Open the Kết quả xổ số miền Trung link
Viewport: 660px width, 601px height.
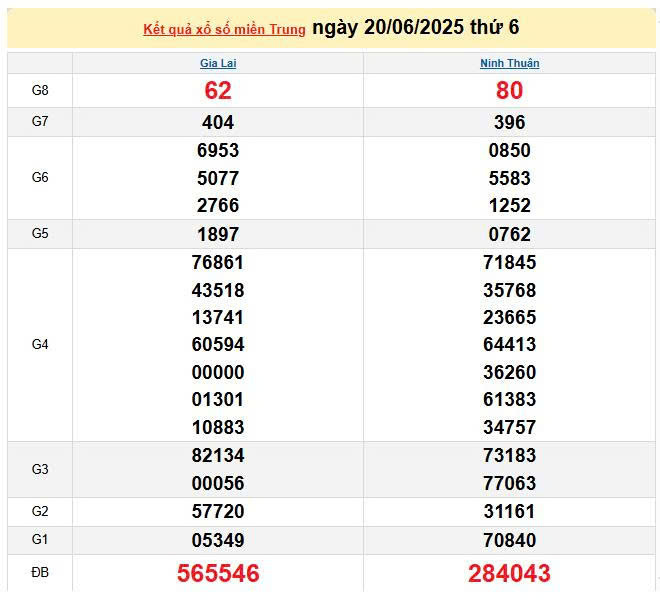(x=224, y=29)
